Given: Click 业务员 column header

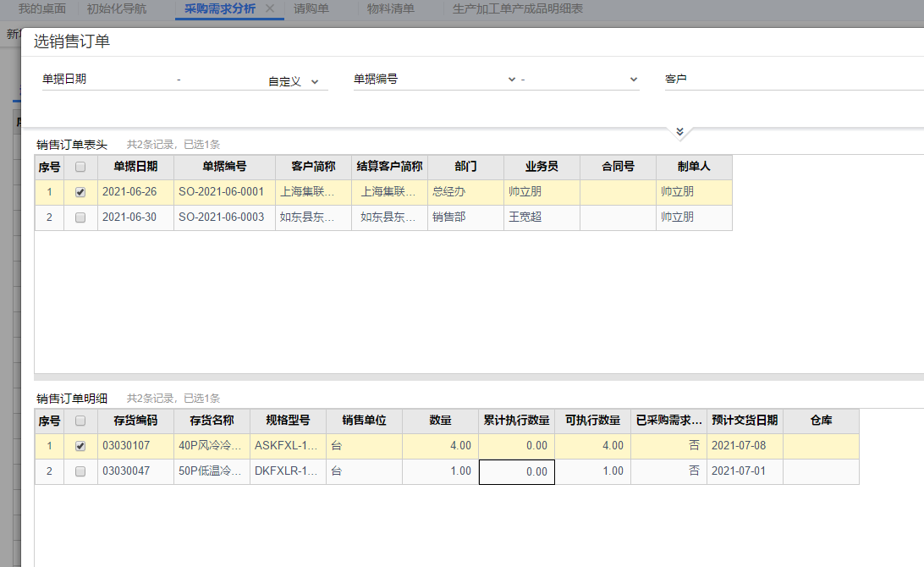Looking at the screenshot, I should [542, 167].
